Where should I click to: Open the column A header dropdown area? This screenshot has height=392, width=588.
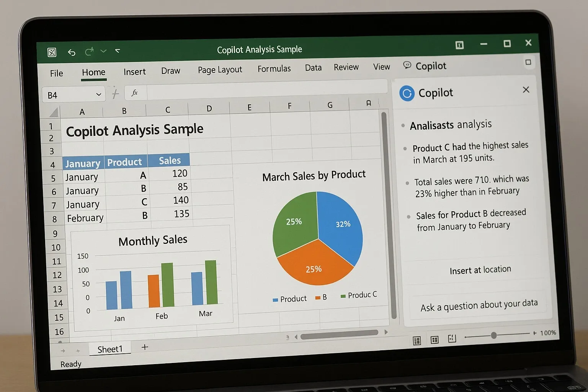[82, 111]
